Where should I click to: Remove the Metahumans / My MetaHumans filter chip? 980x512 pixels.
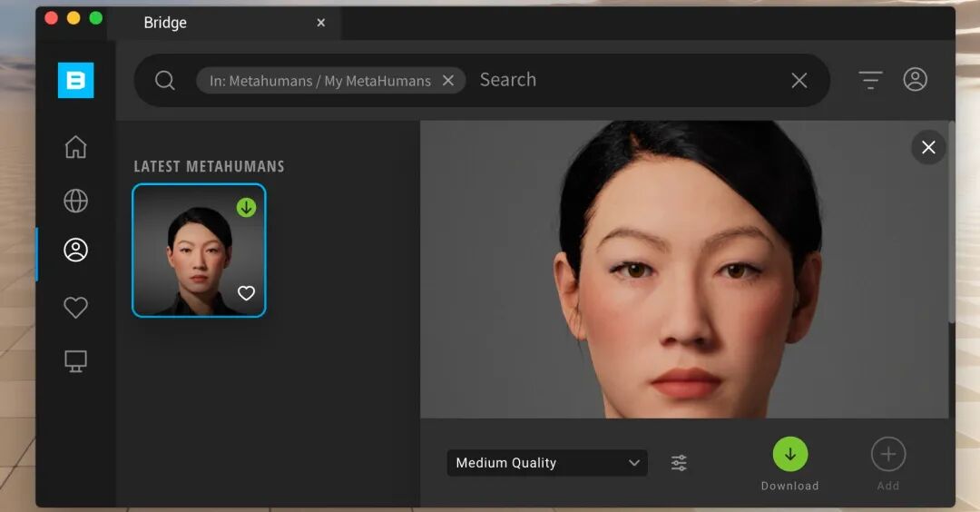coord(448,81)
